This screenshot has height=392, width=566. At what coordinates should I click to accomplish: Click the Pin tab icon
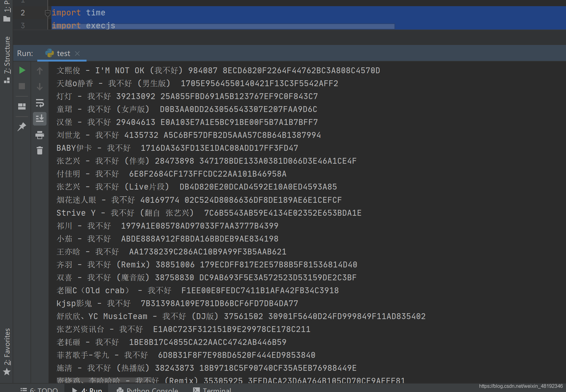click(x=22, y=126)
